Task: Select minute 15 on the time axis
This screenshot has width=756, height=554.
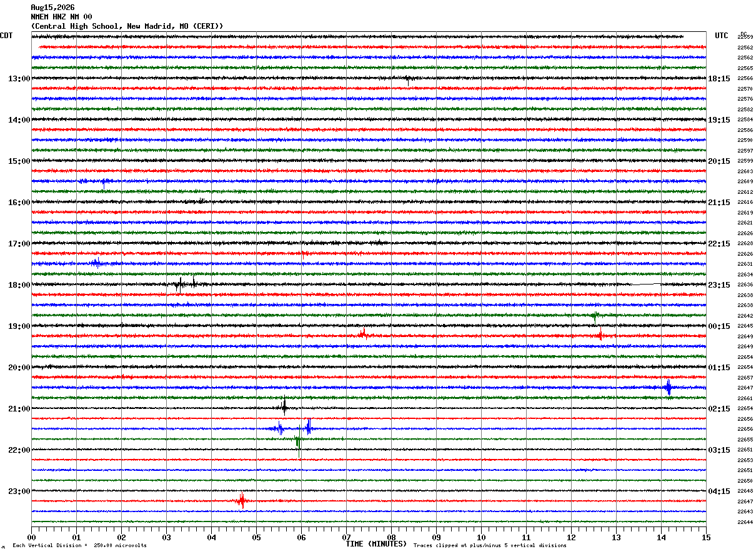Action: click(x=706, y=537)
